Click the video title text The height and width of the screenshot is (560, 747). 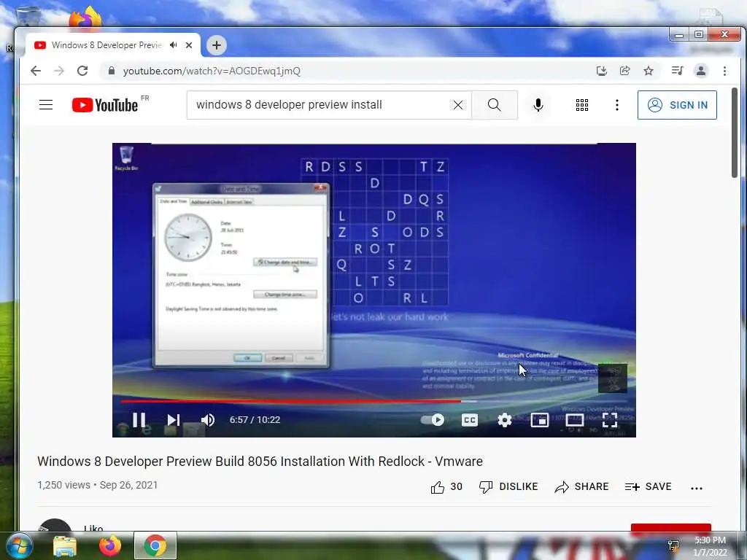(260, 462)
